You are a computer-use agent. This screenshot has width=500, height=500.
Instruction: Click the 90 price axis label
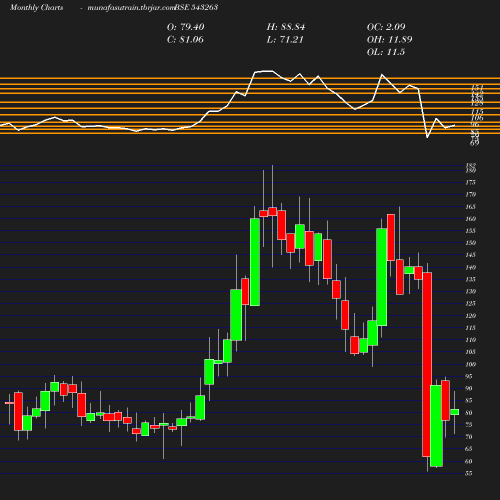click(469, 388)
